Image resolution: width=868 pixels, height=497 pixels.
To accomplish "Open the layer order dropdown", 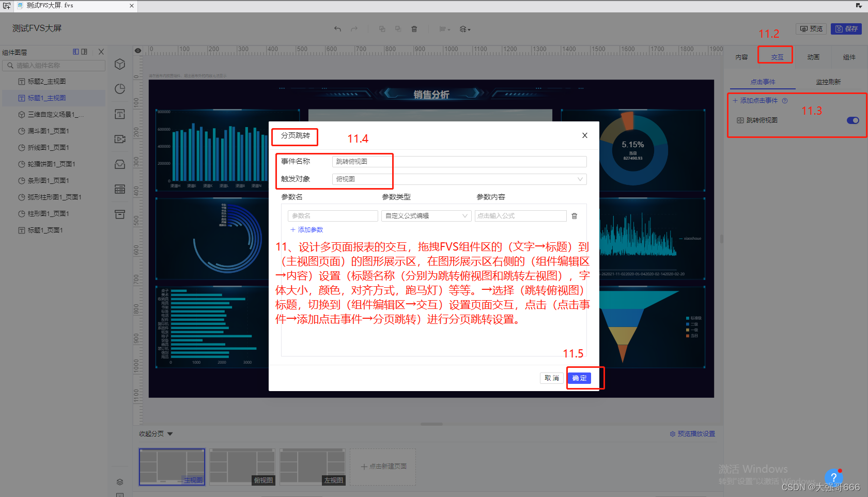I will coord(465,29).
